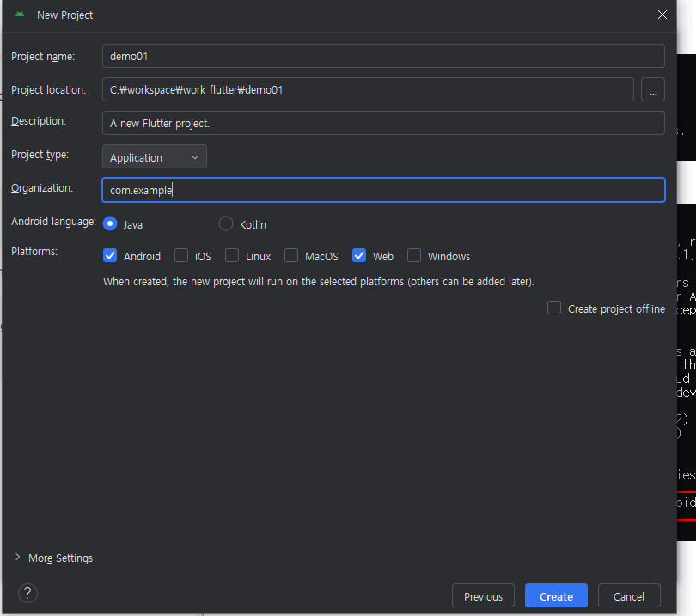Image resolution: width=696 pixels, height=616 pixels.
Task: Enable the MacOS platform checkbox
Action: [x=291, y=256]
